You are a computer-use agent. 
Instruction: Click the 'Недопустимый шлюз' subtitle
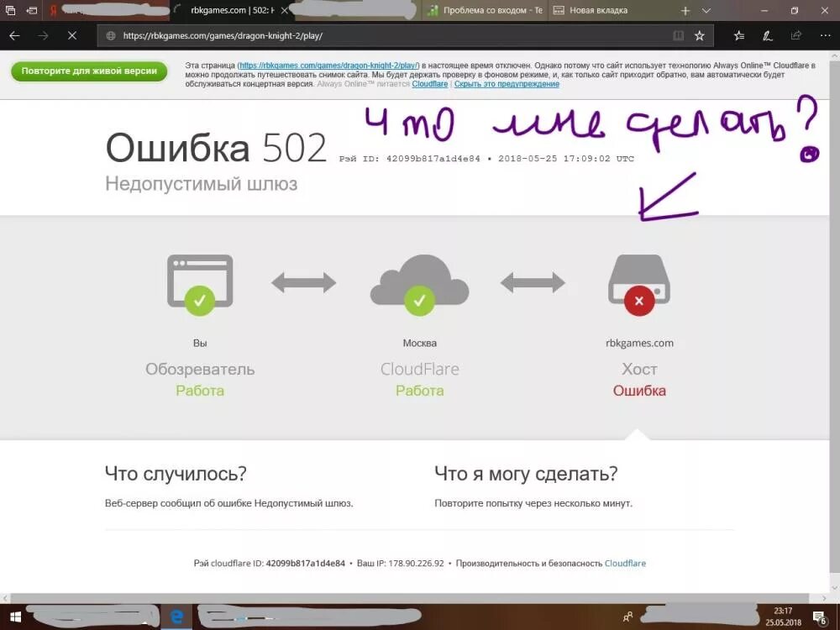(x=201, y=184)
